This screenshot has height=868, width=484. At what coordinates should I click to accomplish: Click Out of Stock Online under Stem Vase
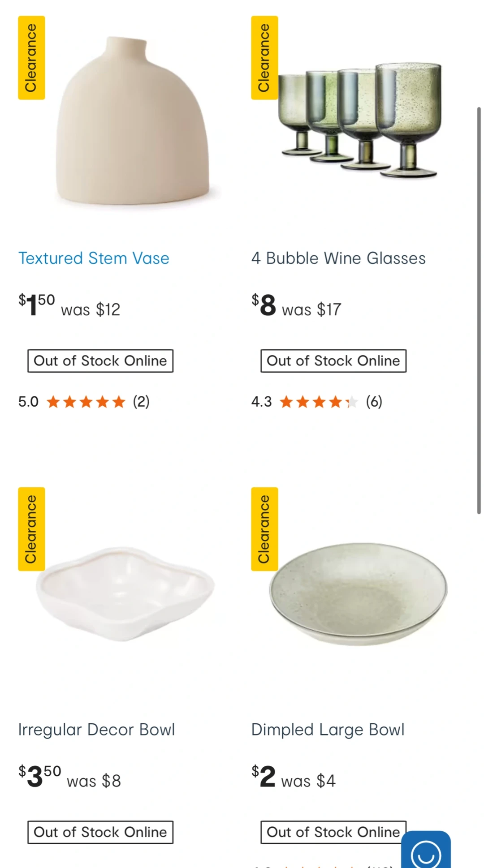pyautogui.click(x=100, y=361)
